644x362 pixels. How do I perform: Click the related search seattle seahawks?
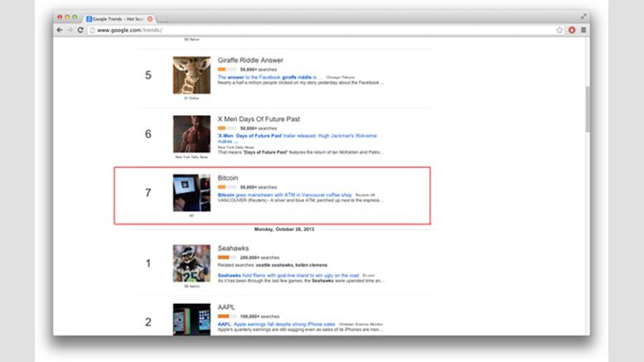point(274,265)
